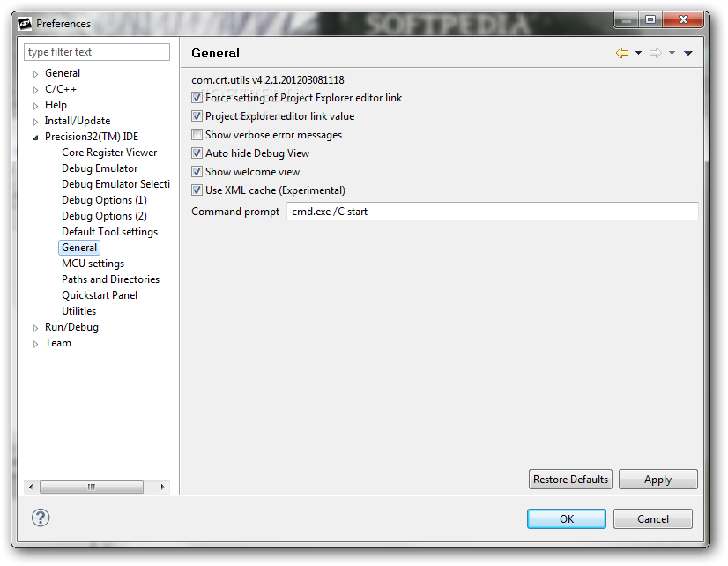Viewport: 728px width, 566px height.
Task: Select Debug Emulator preferences page
Action: click(x=100, y=168)
